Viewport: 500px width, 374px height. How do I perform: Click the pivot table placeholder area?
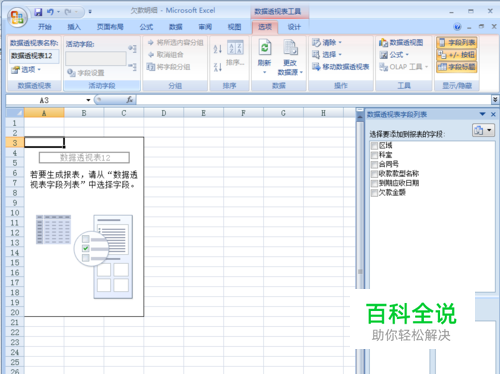tap(84, 227)
